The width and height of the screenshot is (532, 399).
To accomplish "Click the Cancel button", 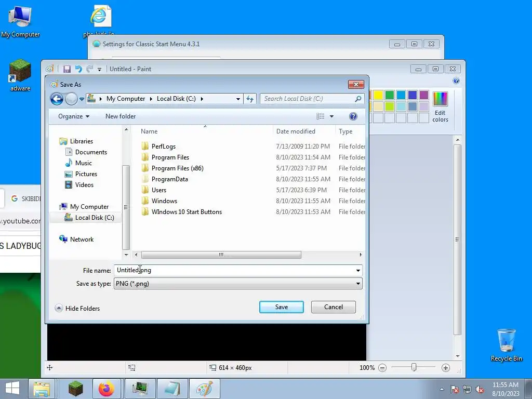I will click(x=333, y=307).
